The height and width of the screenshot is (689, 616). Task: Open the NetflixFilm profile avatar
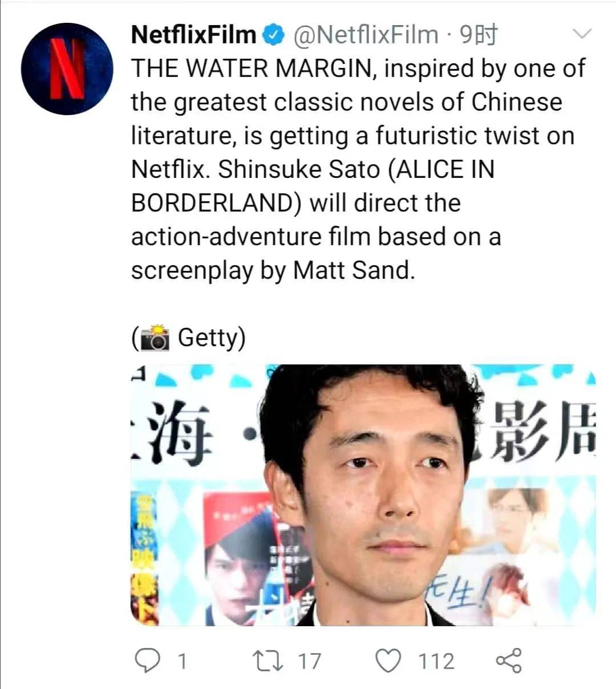67,69
